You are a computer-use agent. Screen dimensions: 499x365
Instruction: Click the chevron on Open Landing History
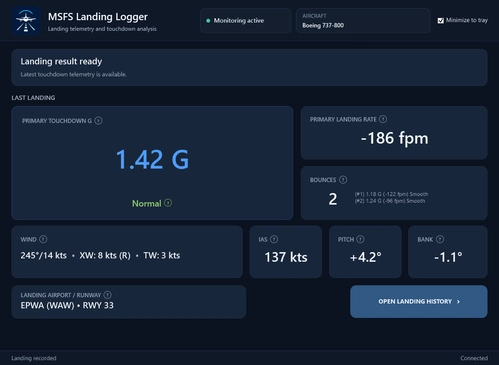458,301
